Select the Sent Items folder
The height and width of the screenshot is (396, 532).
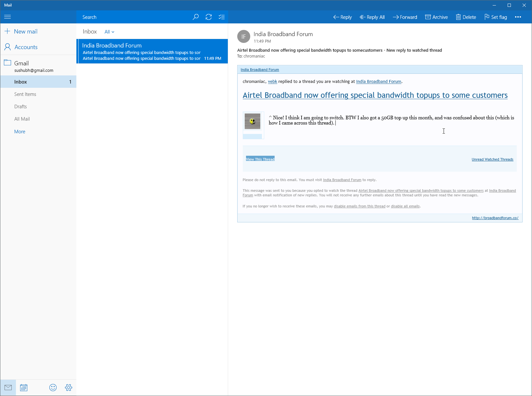pos(25,94)
